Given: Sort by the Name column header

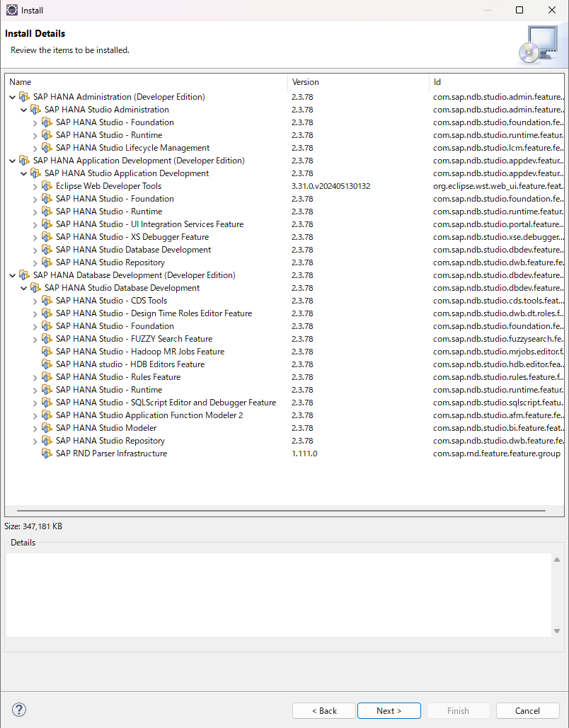Looking at the screenshot, I should click(x=146, y=82).
